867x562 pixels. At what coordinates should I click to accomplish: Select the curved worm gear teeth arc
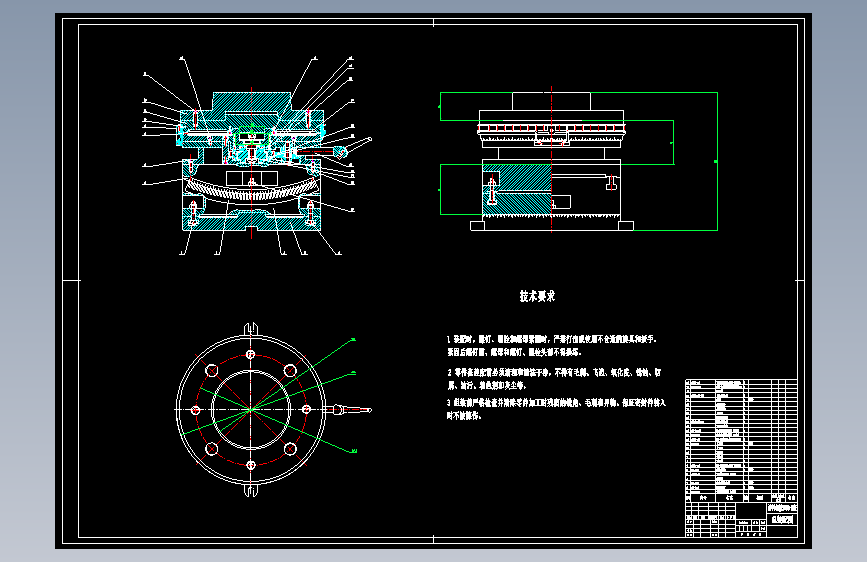[x=252, y=191]
